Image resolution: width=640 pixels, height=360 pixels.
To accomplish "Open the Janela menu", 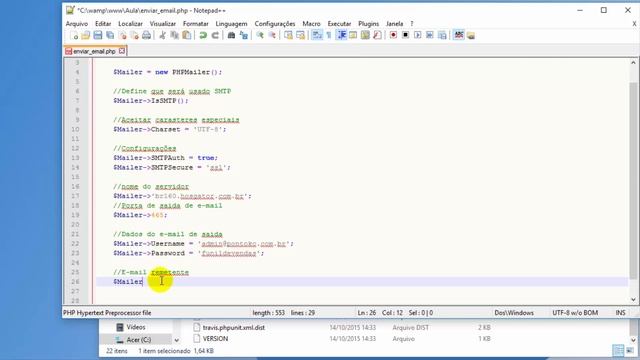I will 394,24.
